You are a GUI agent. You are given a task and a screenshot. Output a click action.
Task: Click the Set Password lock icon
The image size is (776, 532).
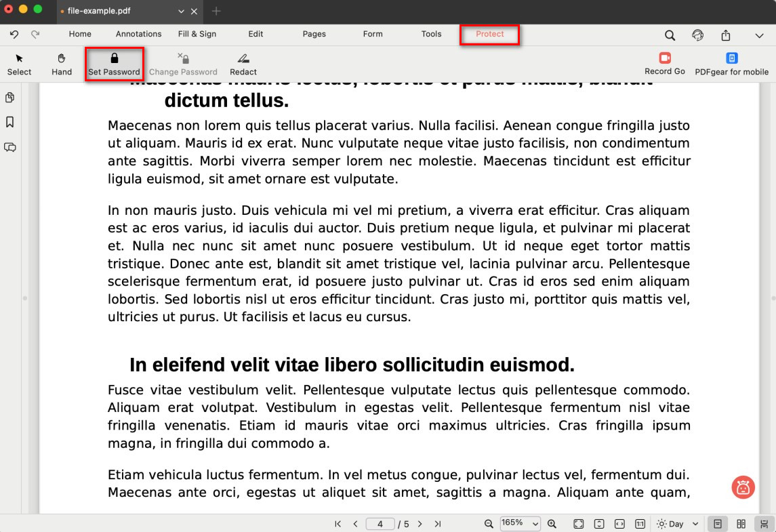pos(114,59)
